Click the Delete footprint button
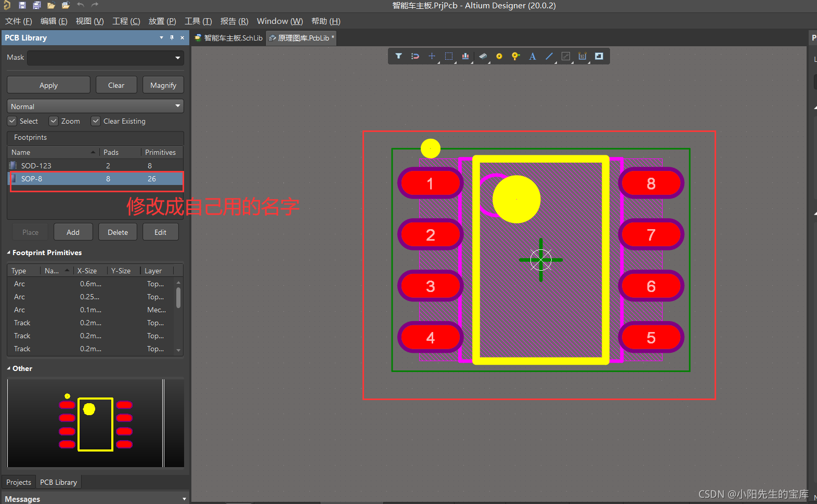The width and height of the screenshot is (817, 504). (x=118, y=232)
